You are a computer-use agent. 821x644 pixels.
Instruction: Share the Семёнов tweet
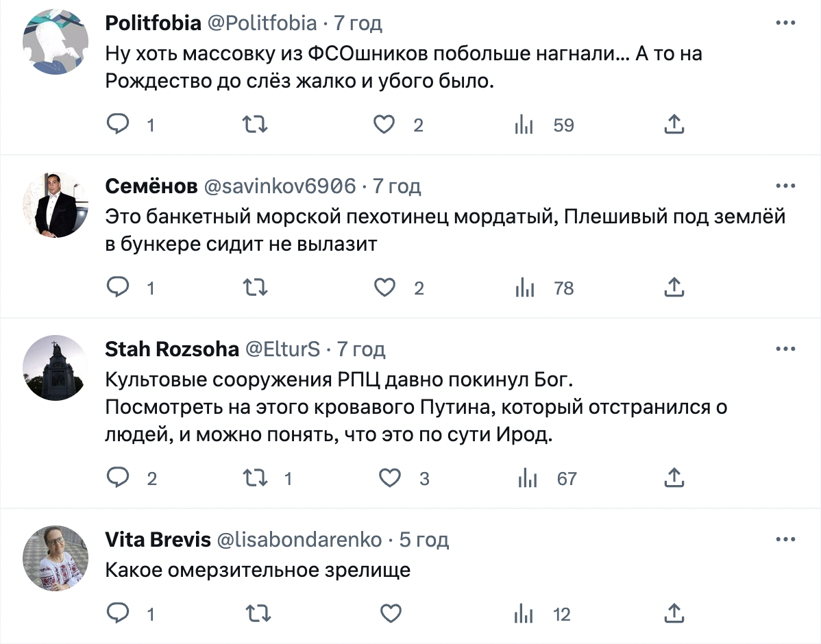[674, 288]
